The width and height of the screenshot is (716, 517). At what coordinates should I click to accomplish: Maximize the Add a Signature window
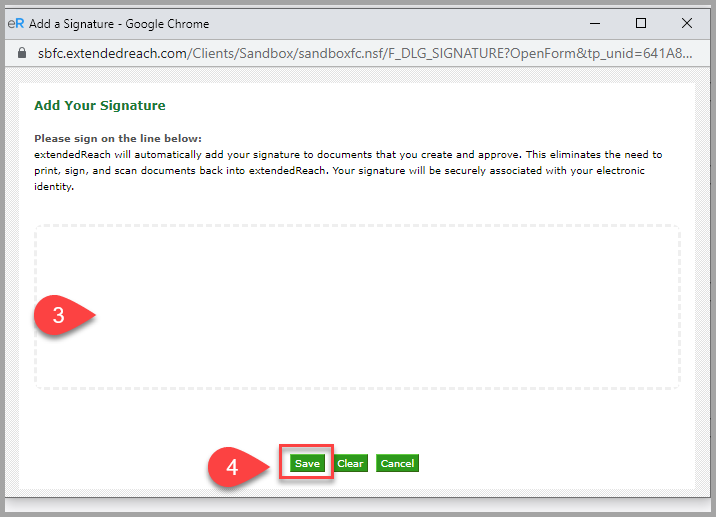641,23
